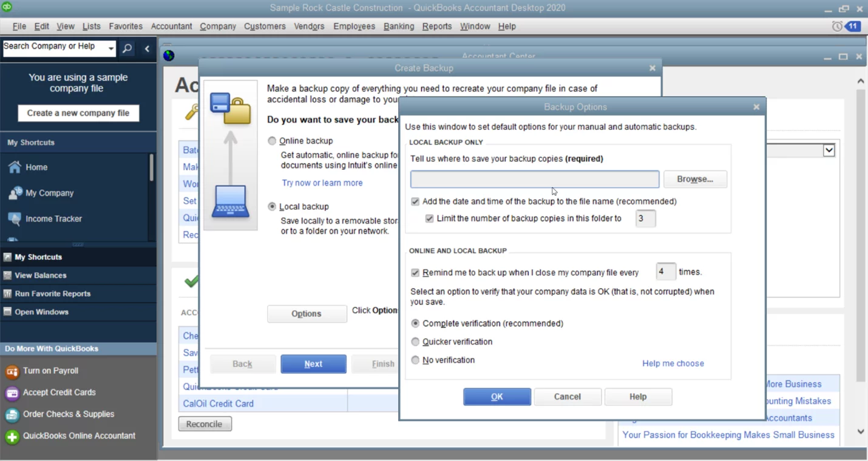
Task: Open the Help menu
Action: (x=507, y=26)
